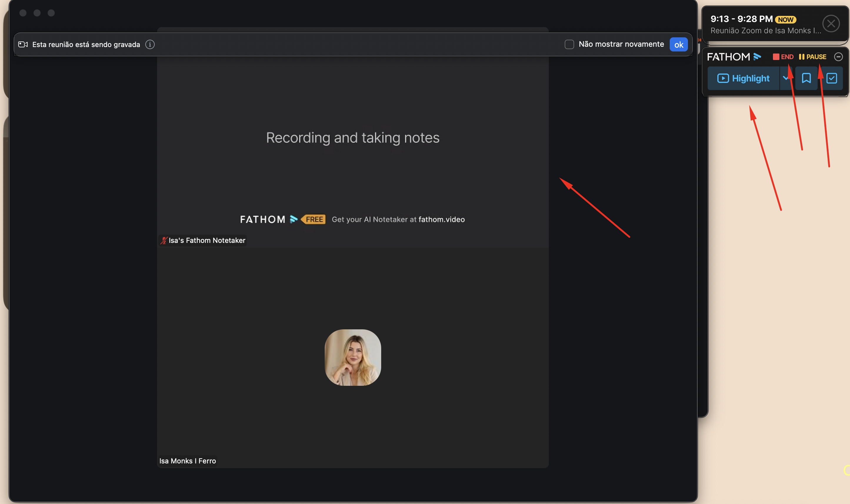Mark action item with checkbox icon button

831,79
